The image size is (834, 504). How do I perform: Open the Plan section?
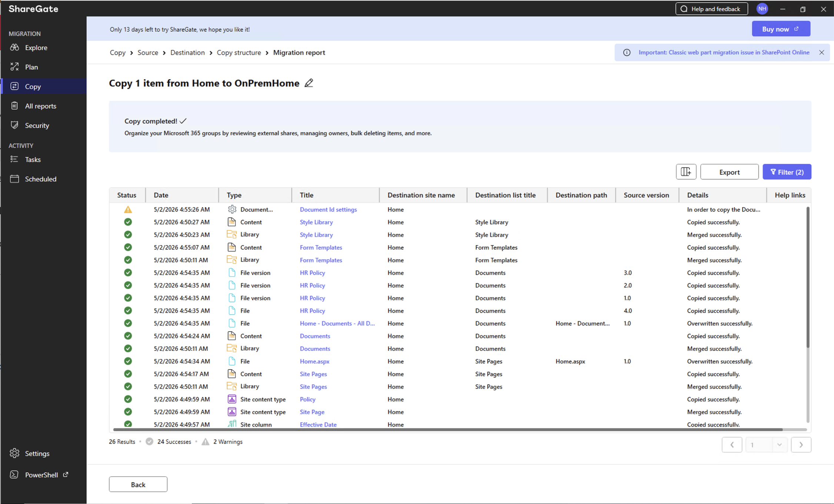[31, 67]
